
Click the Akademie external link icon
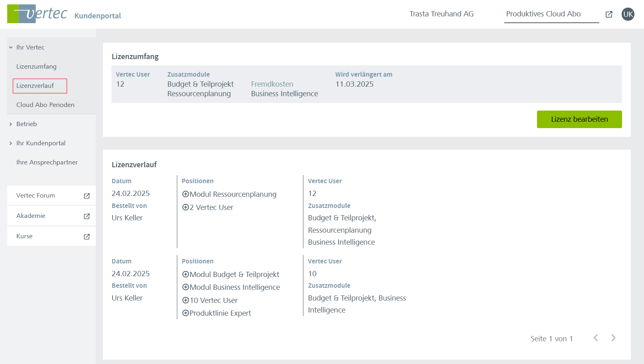pyautogui.click(x=87, y=216)
